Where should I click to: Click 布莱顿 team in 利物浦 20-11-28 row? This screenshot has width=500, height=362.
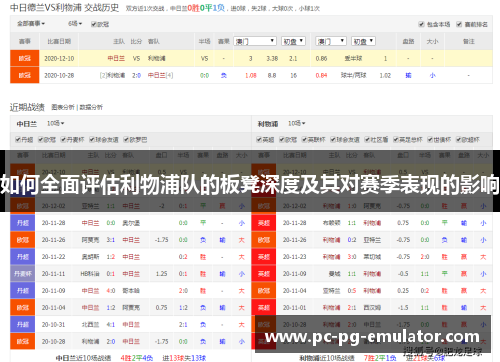tap(332, 223)
